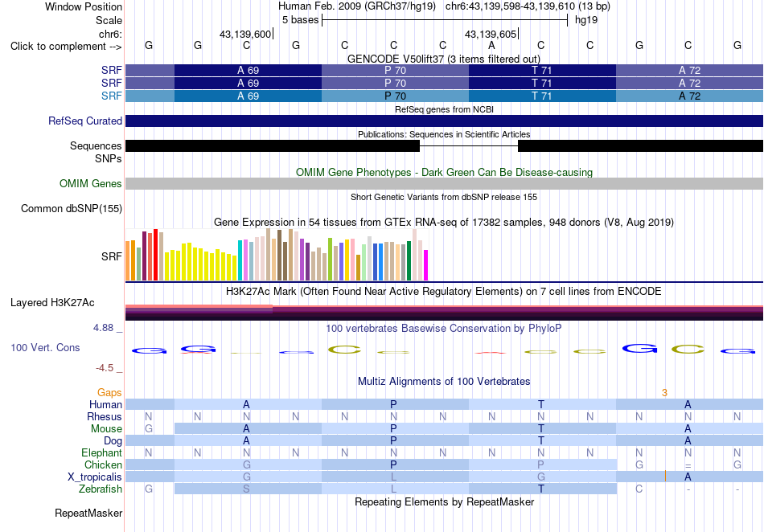The height and width of the screenshot is (532, 764).
Task: Click the Short Genetic Variants dbSNP title
Action: 443,197
